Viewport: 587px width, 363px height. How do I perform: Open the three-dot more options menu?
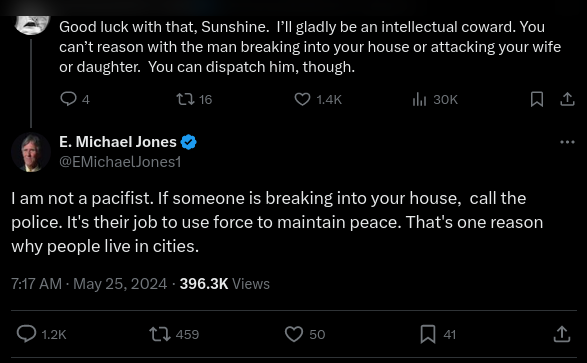pos(567,142)
